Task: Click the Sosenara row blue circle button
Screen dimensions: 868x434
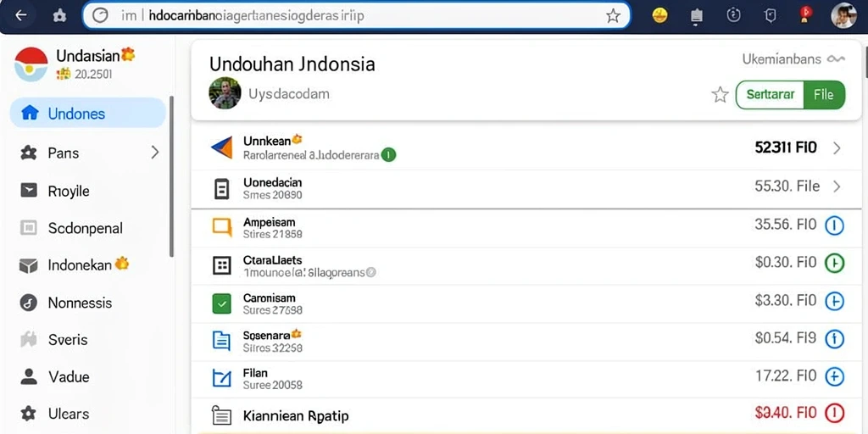Action: click(834, 339)
